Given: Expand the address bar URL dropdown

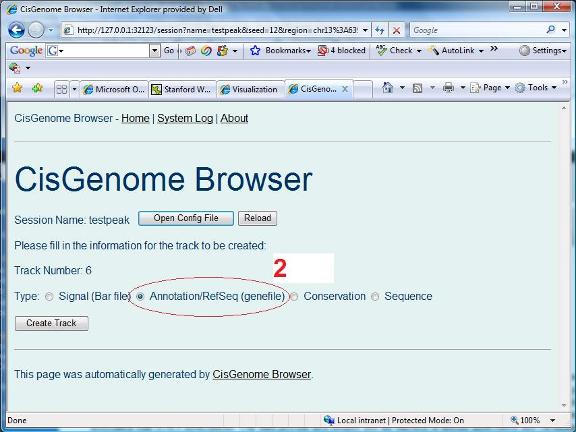Looking at the screenshot, I should tap(365, 30).
